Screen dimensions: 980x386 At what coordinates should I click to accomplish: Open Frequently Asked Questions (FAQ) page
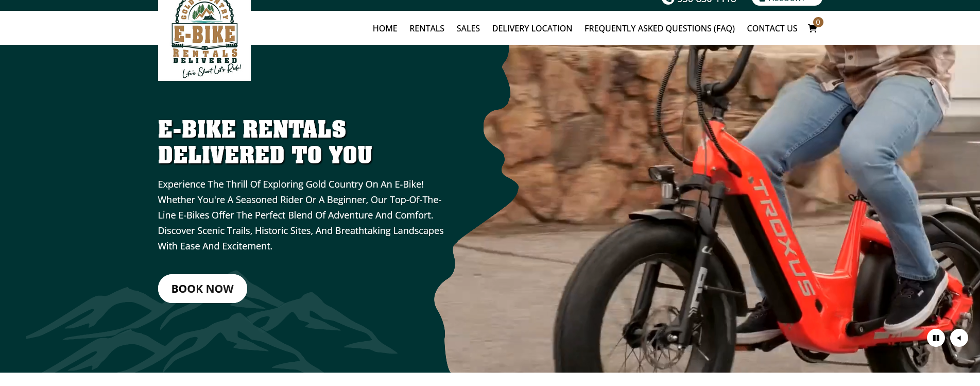click(x=659, y=28)
